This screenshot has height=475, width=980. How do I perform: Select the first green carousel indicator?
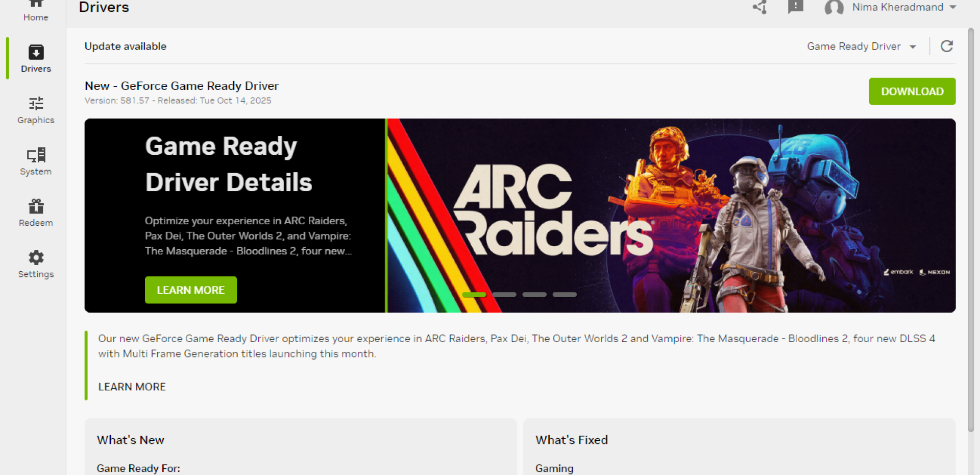pyautogui.click(x=474, y=295)
